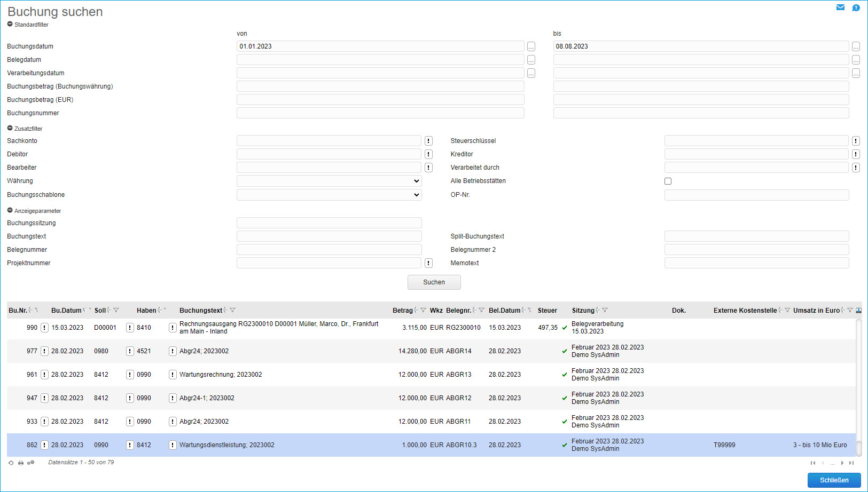
Task: Open Kreditor lookup exclamation icon
Action: click(856, 154)
